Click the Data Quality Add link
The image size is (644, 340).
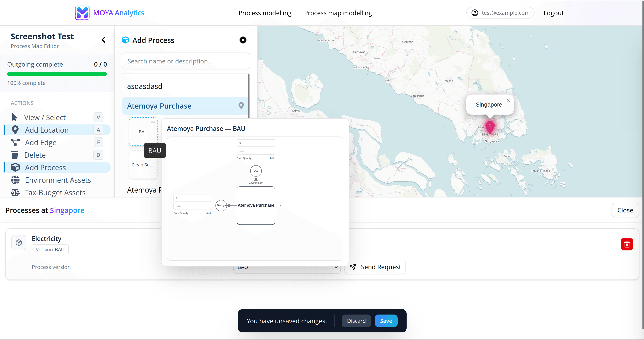point(272,158)
